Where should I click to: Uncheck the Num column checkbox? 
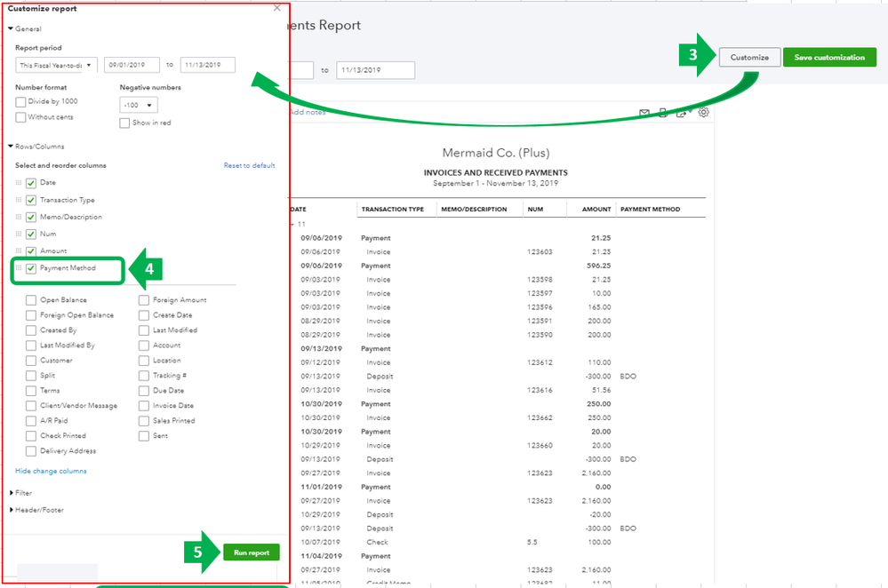31,234
